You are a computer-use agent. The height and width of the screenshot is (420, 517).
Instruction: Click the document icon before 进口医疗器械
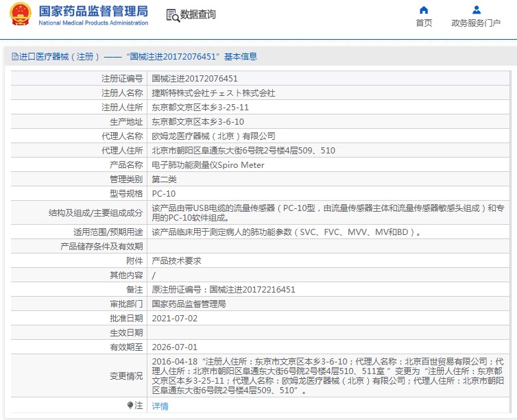(x=13, y=57)
